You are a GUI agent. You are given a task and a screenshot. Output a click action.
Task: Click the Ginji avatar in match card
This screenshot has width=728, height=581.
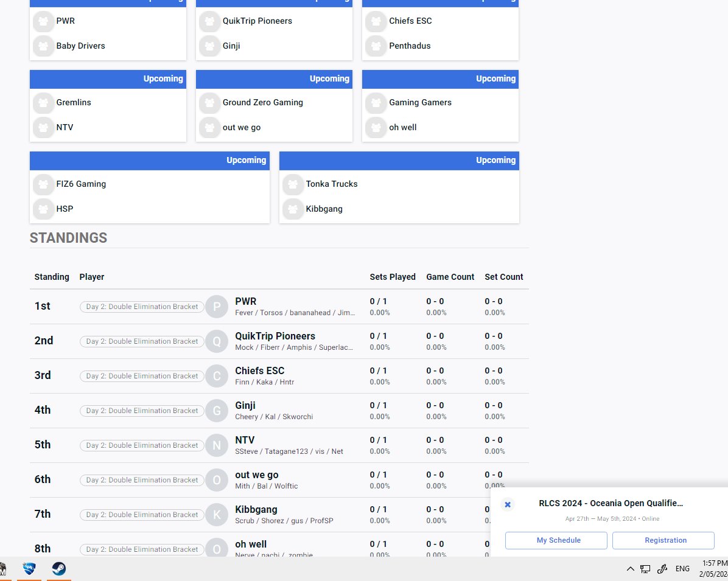coord(209,46)
